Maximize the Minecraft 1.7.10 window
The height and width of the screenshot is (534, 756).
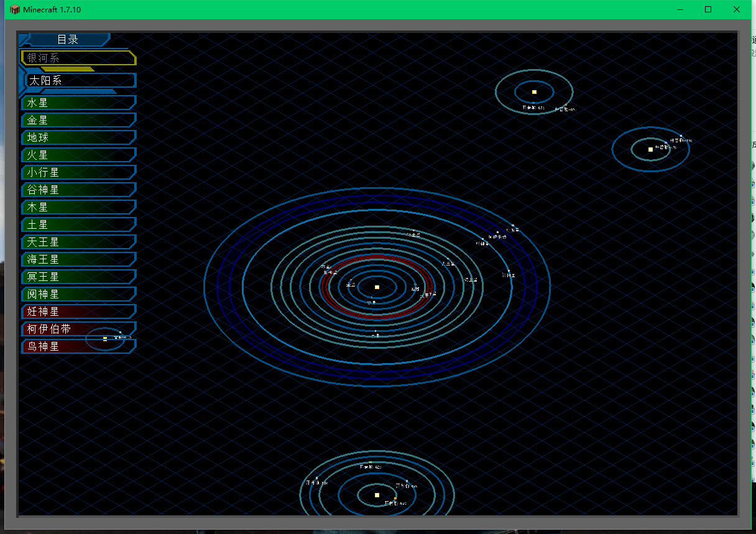click(x=708, y=9)
